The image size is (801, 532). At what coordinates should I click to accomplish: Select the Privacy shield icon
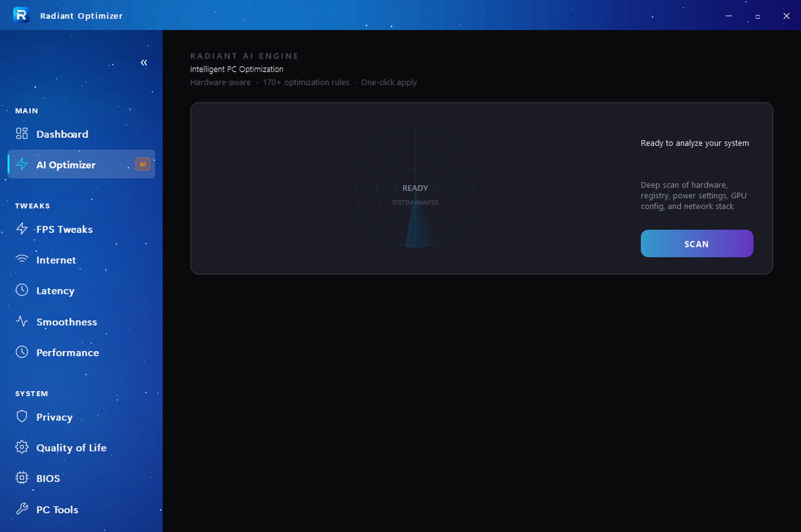[22, 417]
